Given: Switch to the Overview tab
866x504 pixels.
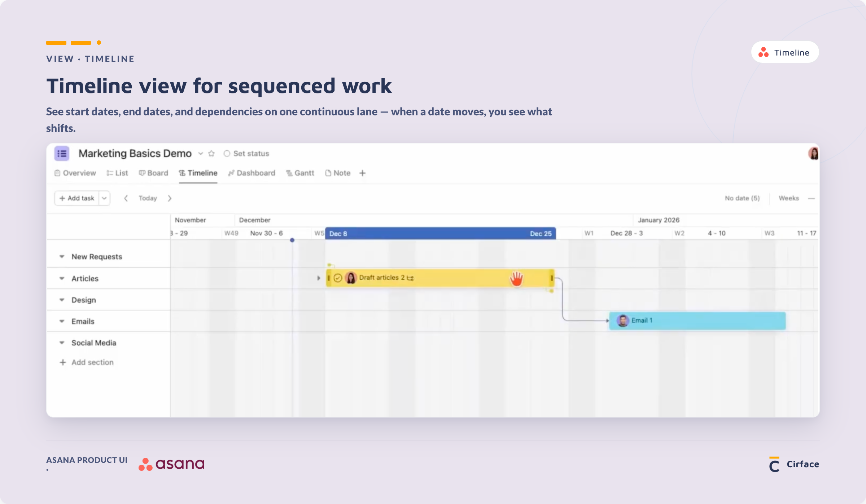Looking at the screenshot, I should [75, 173].
